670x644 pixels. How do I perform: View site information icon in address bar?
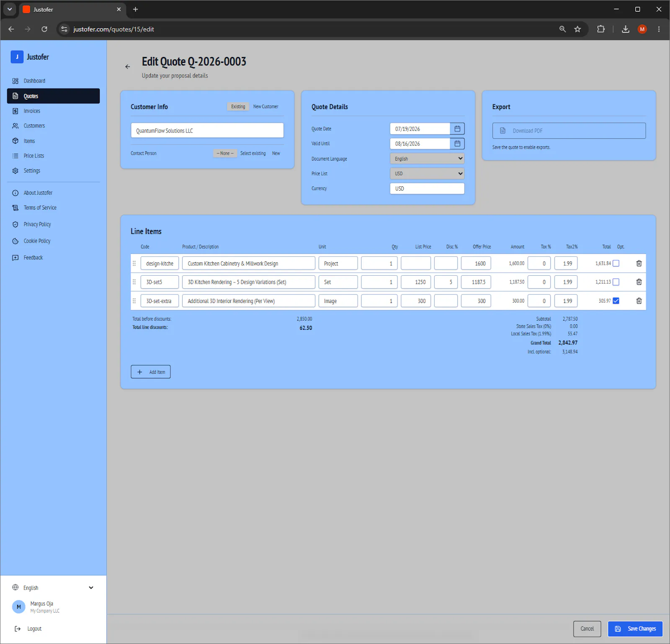(x=64, y=29)
